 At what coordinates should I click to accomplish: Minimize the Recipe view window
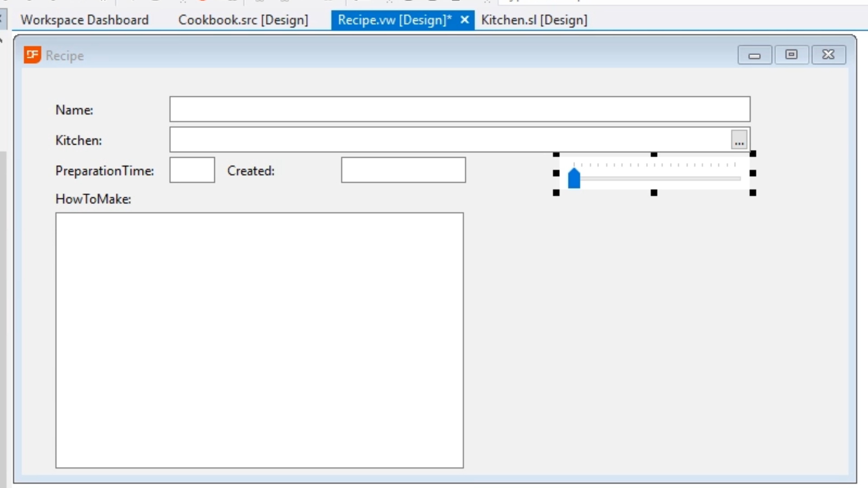click(x=754, y=55)
